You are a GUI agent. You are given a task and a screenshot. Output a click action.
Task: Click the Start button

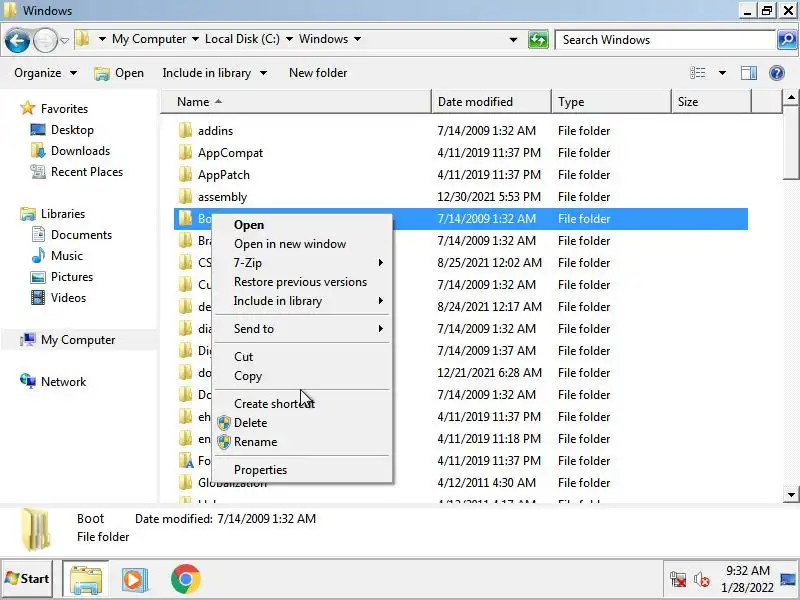(27, 579)
